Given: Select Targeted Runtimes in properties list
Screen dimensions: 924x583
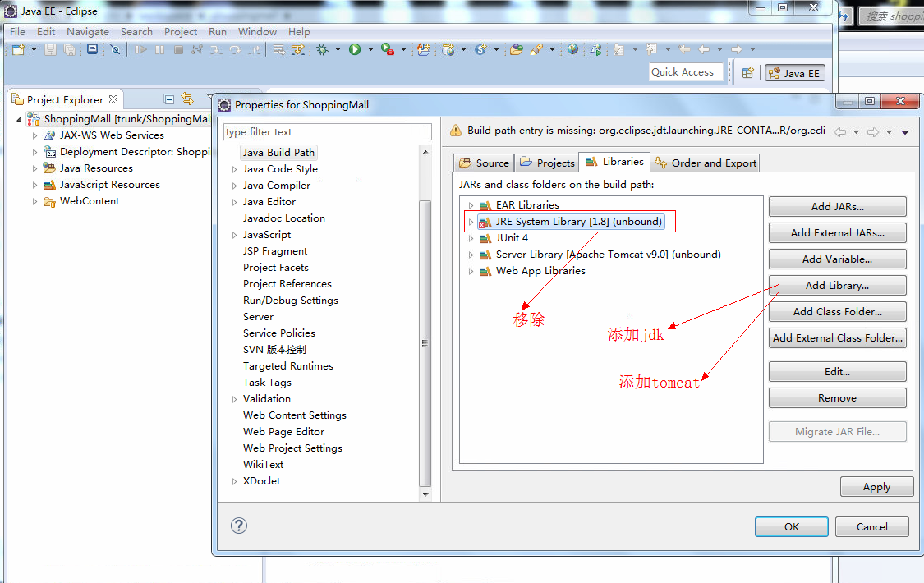Looking at the screenshot, I should click(287, 366).
